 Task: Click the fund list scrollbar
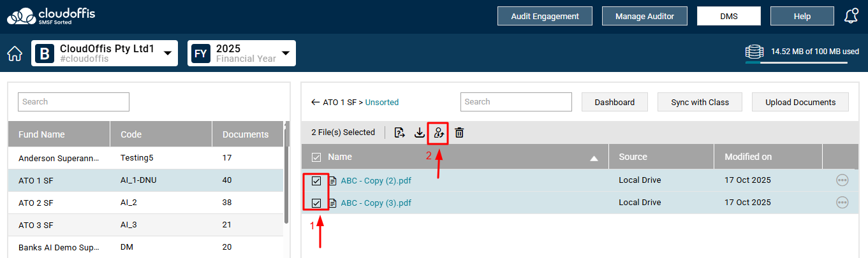286,172
